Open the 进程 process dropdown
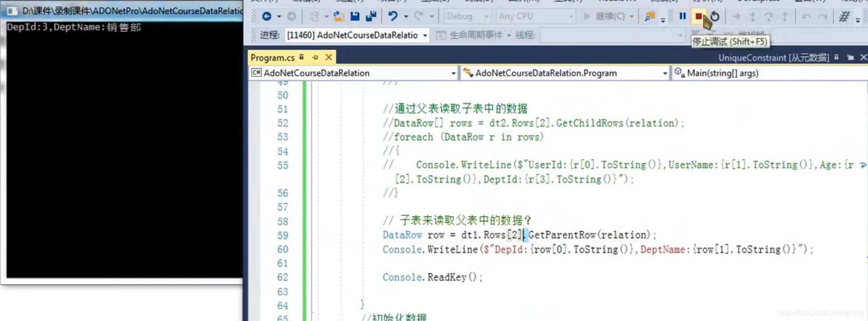 coord(357,35)
